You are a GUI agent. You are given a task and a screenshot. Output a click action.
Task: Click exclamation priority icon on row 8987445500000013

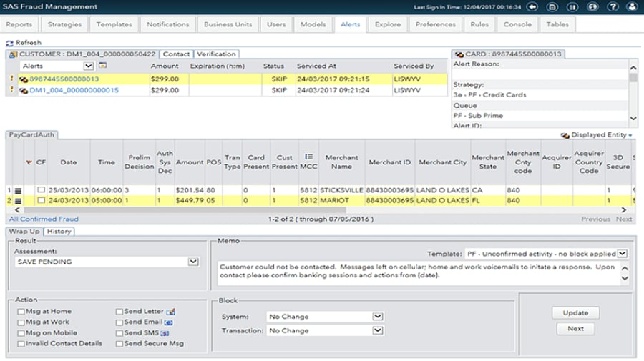[11, 79]
